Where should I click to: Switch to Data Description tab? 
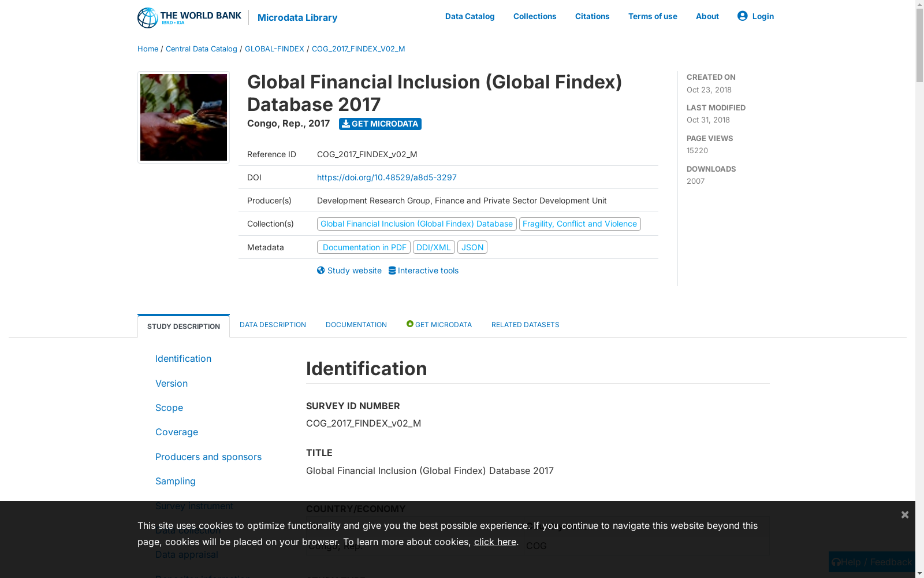(273, 324)
